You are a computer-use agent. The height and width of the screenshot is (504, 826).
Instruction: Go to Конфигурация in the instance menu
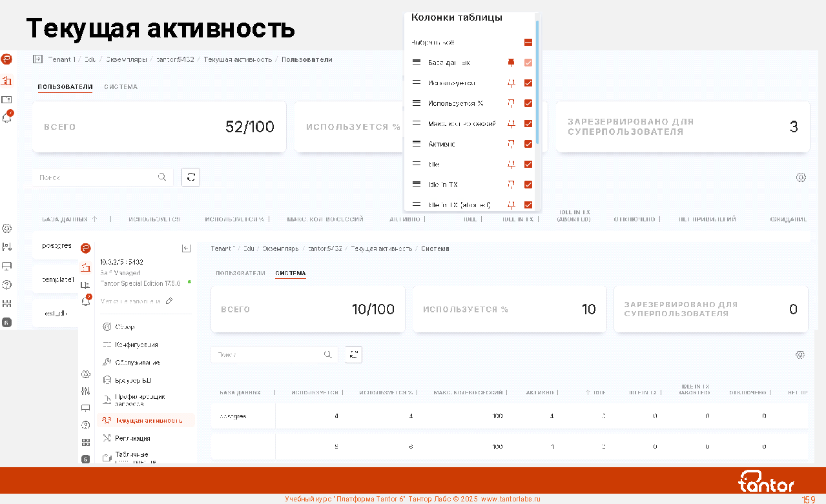[136, 345]
